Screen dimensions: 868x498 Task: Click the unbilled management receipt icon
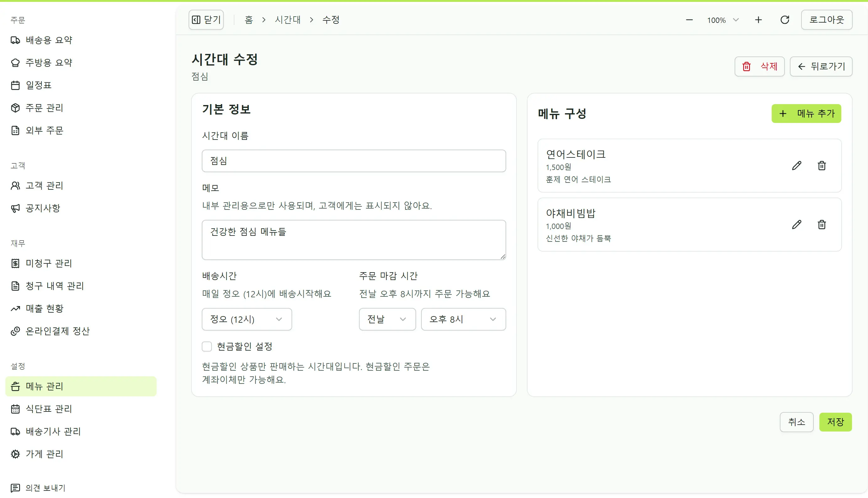pyautogui.click(x=15, y=263)
